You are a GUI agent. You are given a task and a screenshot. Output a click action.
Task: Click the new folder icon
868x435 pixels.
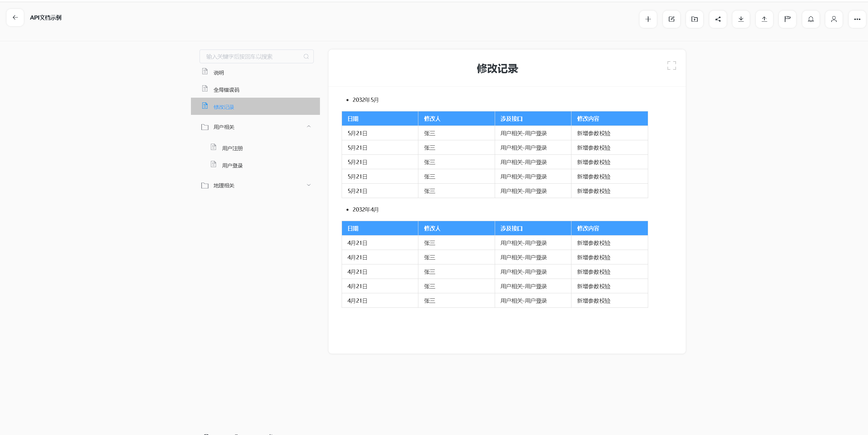694,19
